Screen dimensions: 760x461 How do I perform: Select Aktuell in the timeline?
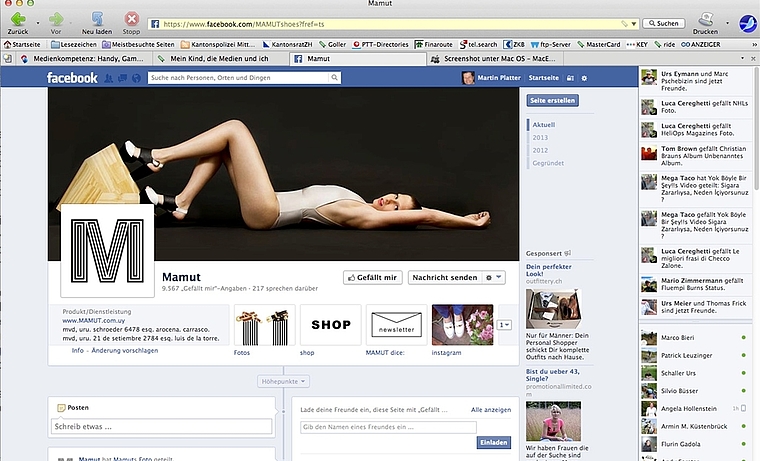(544, 125)
